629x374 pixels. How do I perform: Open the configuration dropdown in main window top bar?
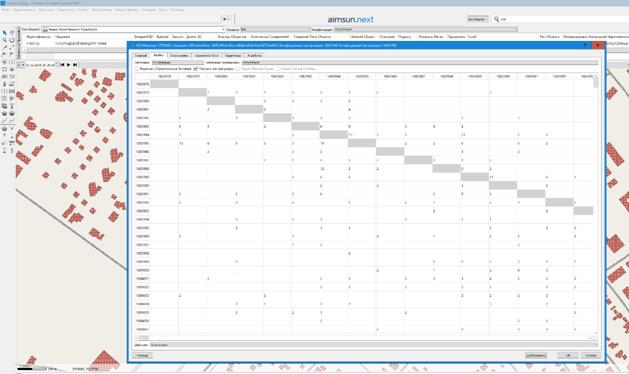click(426, 29)
